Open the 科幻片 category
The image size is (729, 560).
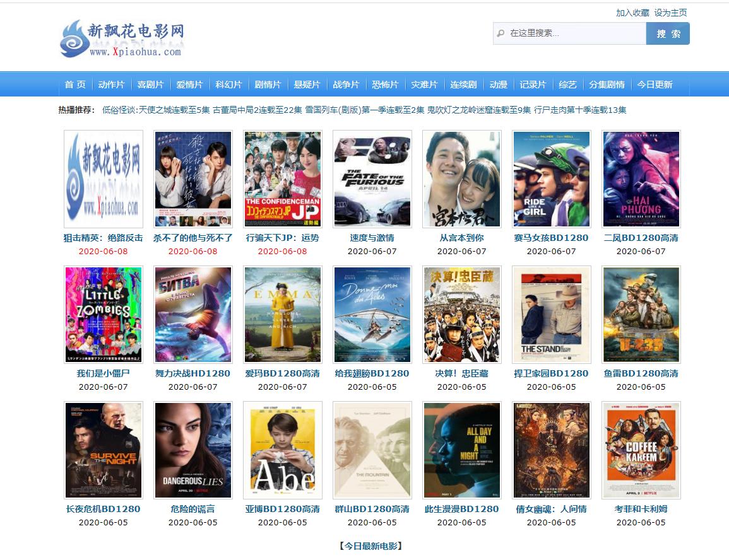(228, 85)
